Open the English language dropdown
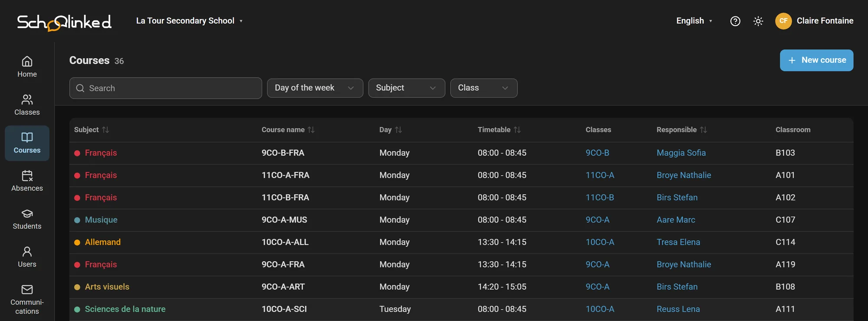The width and height of the screenshot is (868, 321). 694,21
